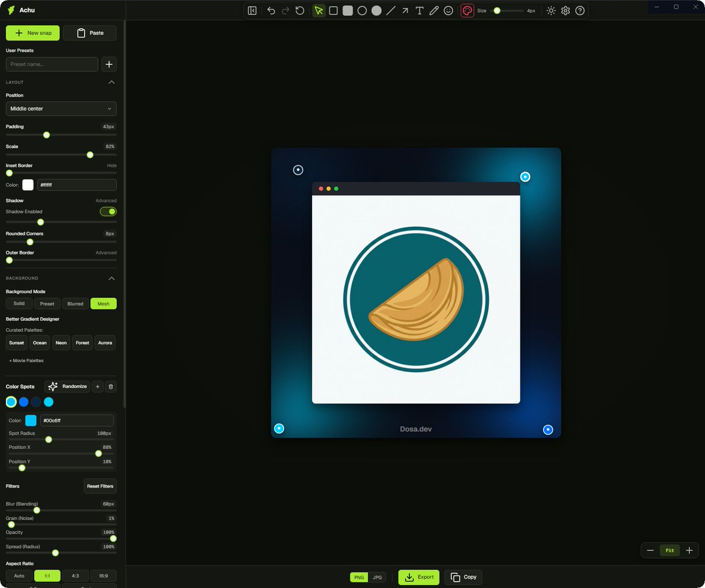Viewport: 705px width, 588px height.
Task: Click the Redo arrow icon
Action: (x=286, y=11)
